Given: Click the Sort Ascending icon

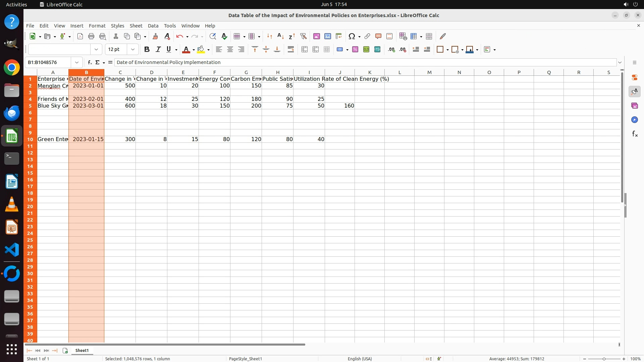Looking at the screenshot, I should click(x=281, y=36).
